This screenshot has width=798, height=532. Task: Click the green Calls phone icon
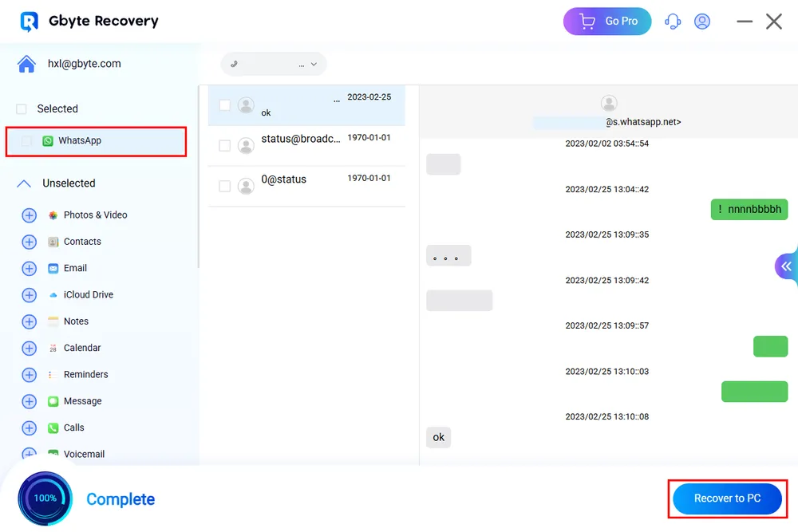pyautogui.click(x=53, y=428)
